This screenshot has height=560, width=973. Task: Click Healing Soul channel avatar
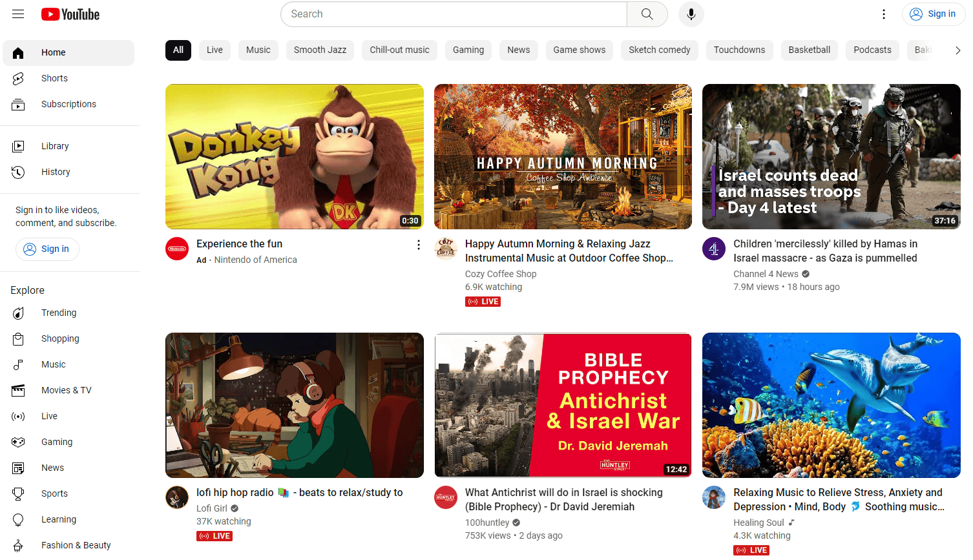click(x=714, y=497)
